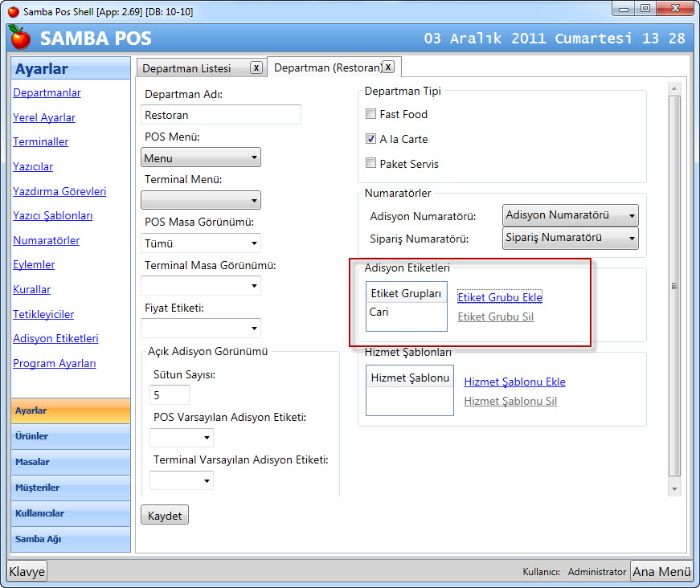Switch to the Departman Listesi tab
Viewport: 700px width, 588px height.
186,68
